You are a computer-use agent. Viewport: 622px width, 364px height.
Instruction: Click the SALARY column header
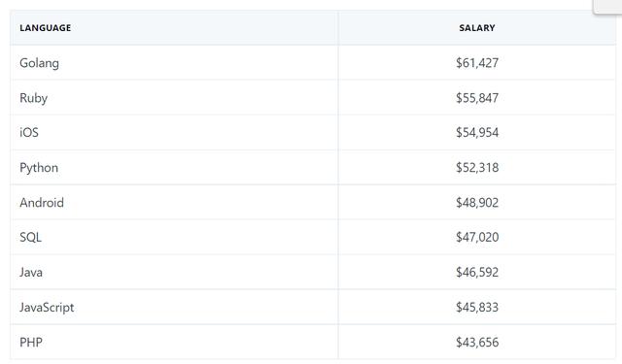coord(477,28)
